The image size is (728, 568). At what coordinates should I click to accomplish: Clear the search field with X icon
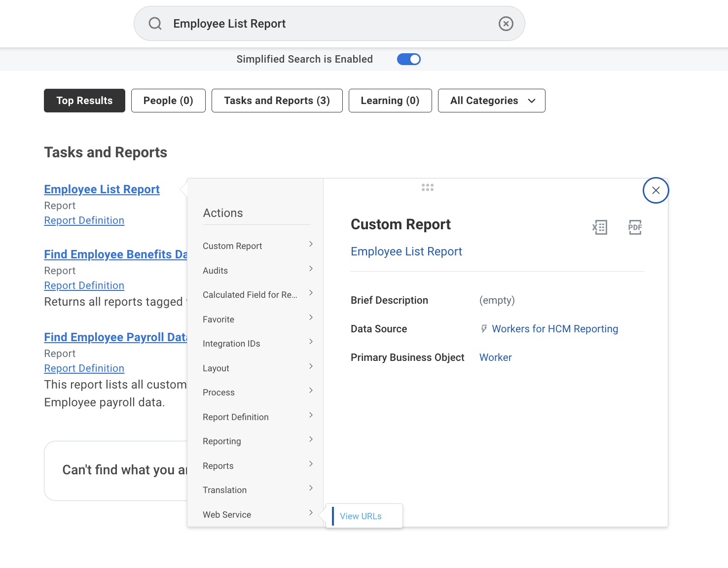click(x=506, y=24)
